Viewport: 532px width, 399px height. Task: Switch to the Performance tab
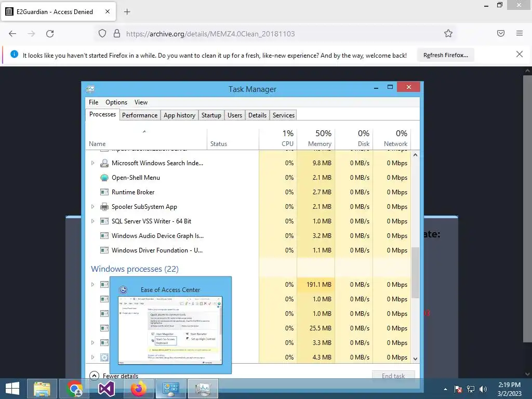140,115
